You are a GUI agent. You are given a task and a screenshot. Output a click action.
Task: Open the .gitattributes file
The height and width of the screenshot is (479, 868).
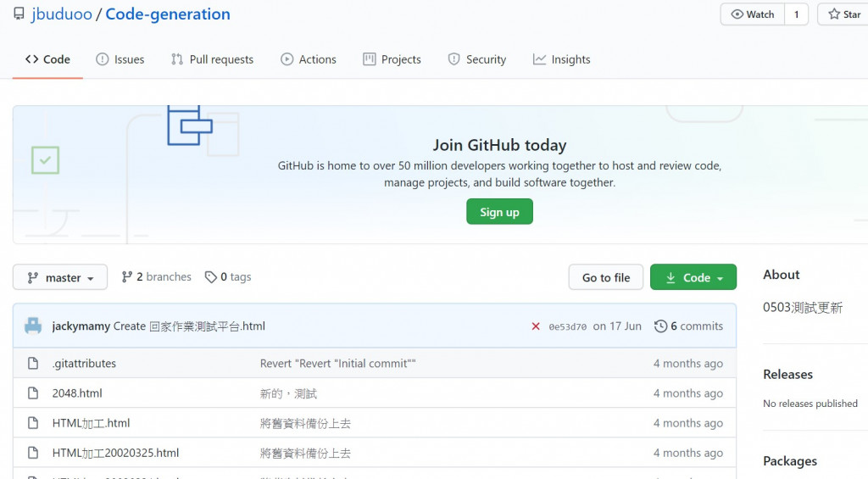(x=84, y=363)
